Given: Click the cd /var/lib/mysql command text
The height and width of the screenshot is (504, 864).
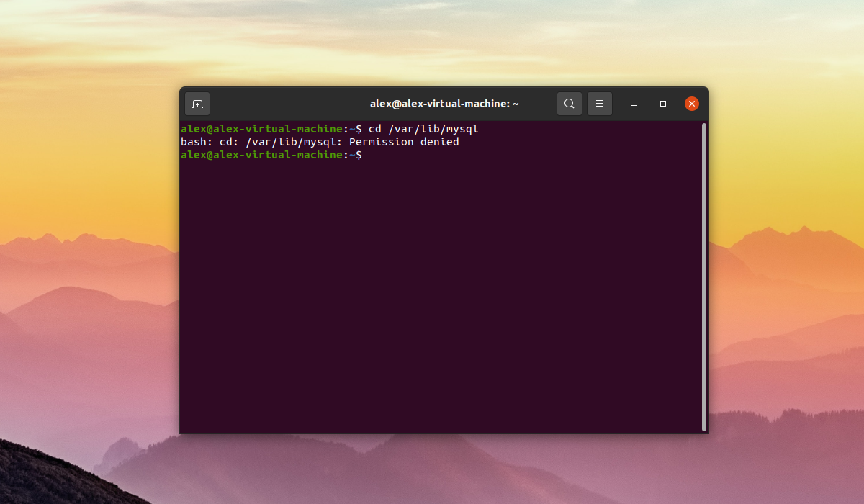Looking at the screenshot, I should (x=423, y=129).
